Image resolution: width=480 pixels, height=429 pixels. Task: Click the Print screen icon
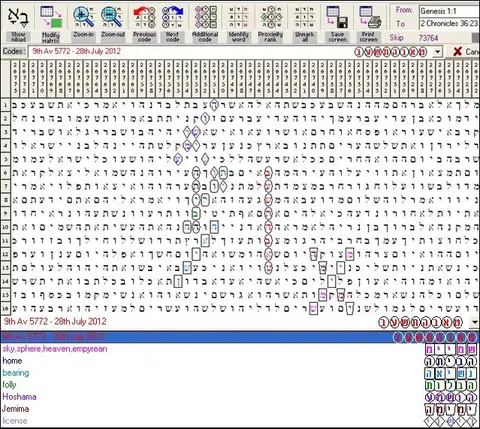click(x=369, y=17)
